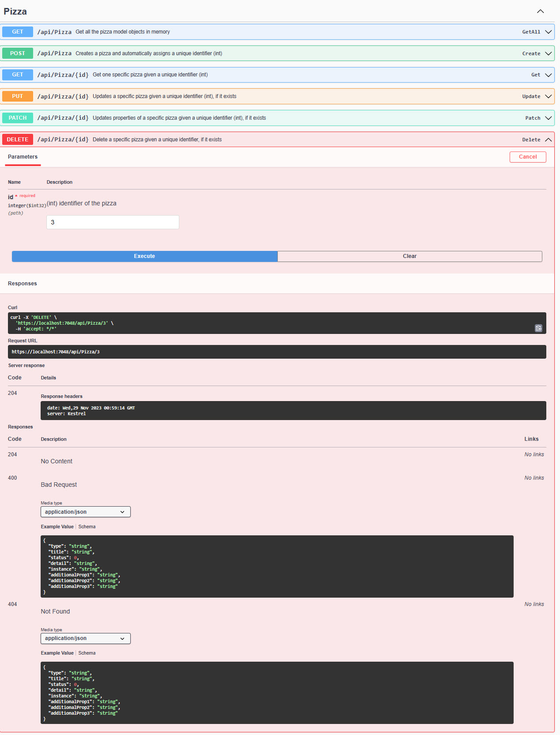Cancel the try-it-out mode
The image size is (560, 735).
[528, 157]
